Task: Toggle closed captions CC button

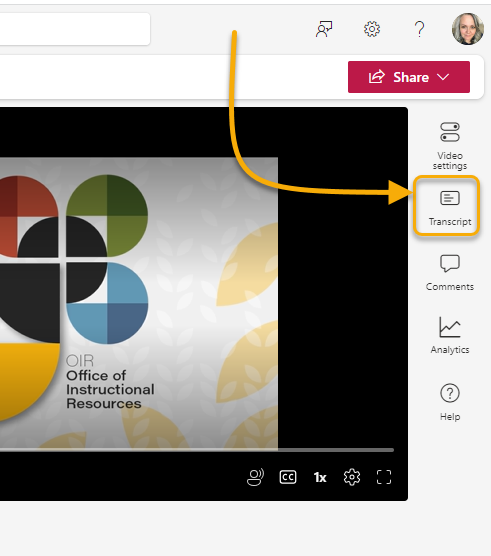Action: click(x=288, y=477)
